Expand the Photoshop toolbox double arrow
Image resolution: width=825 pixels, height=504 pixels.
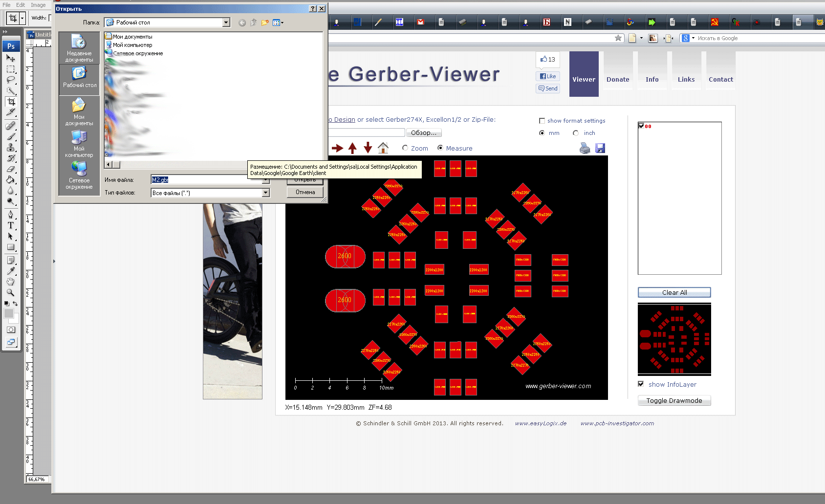coord(5,32)
